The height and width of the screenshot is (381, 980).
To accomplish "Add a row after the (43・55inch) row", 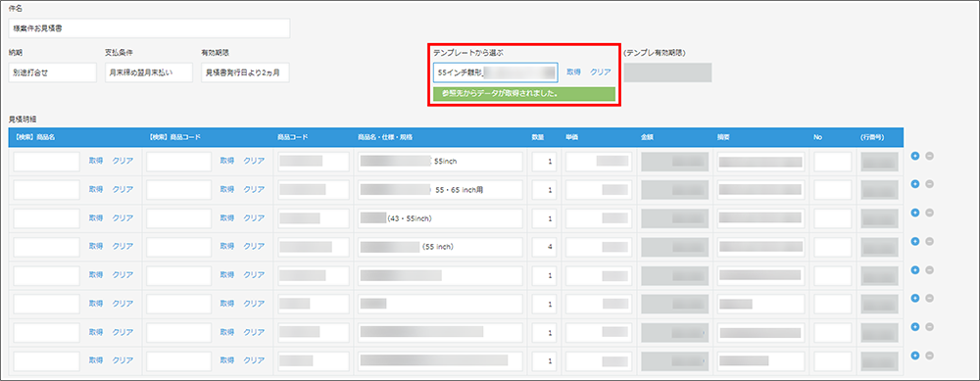I will click(915, 213).
